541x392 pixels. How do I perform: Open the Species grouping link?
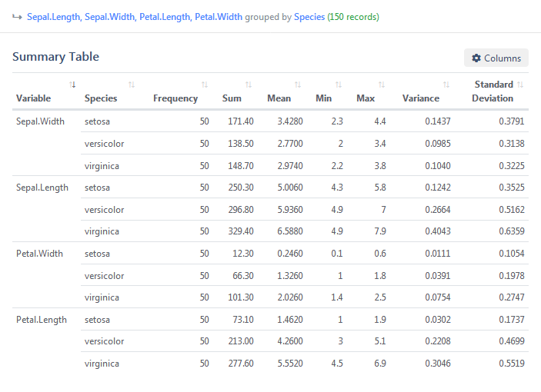[309, 17]
